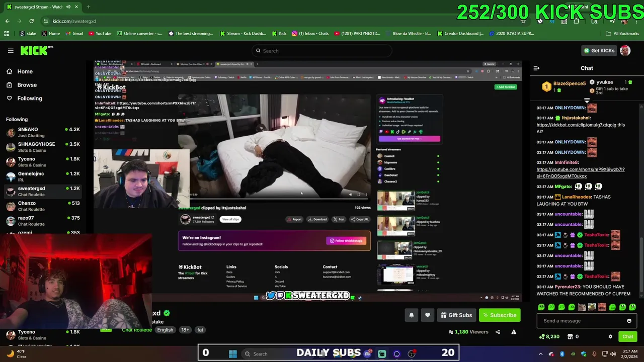Click the fat tag
Viewport: 644px width, 362px height.
coord(200,330)
